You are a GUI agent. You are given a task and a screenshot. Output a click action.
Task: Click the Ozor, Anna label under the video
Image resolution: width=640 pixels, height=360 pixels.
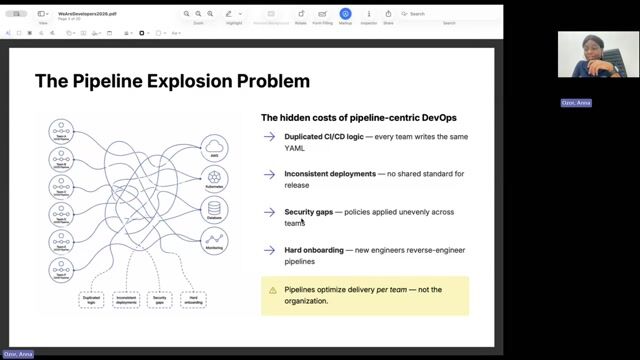[x=576, y=103]
